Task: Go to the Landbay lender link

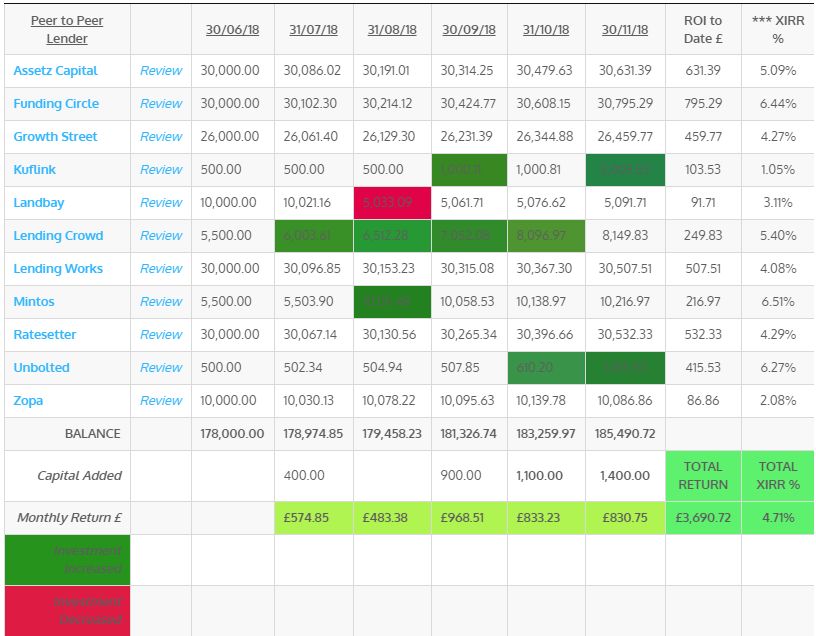Action: [39, 203]
